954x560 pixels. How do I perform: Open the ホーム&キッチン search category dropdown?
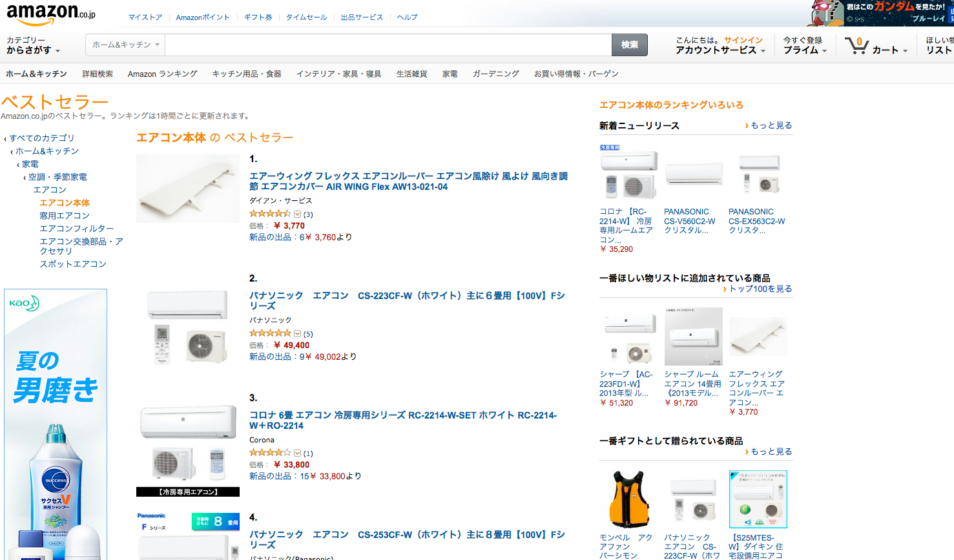point(125,45)
